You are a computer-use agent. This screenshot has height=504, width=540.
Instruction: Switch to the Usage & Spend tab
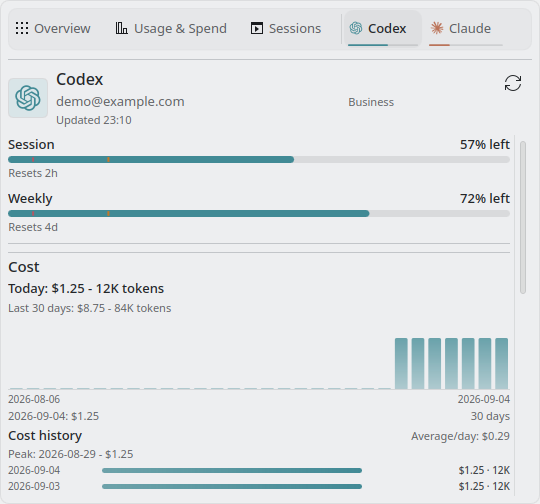[171, 29]
